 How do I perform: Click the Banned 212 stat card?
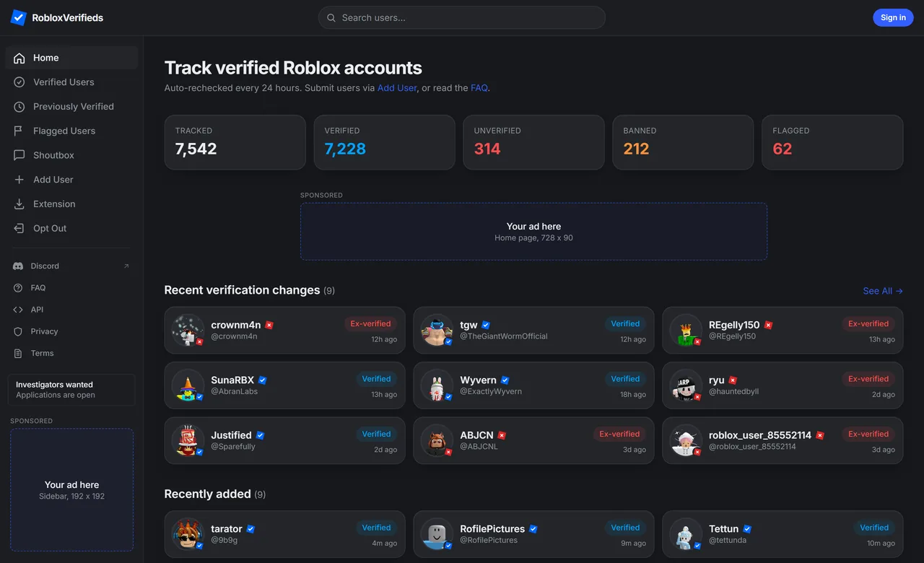pyautogui.click(x=683, y=142)
